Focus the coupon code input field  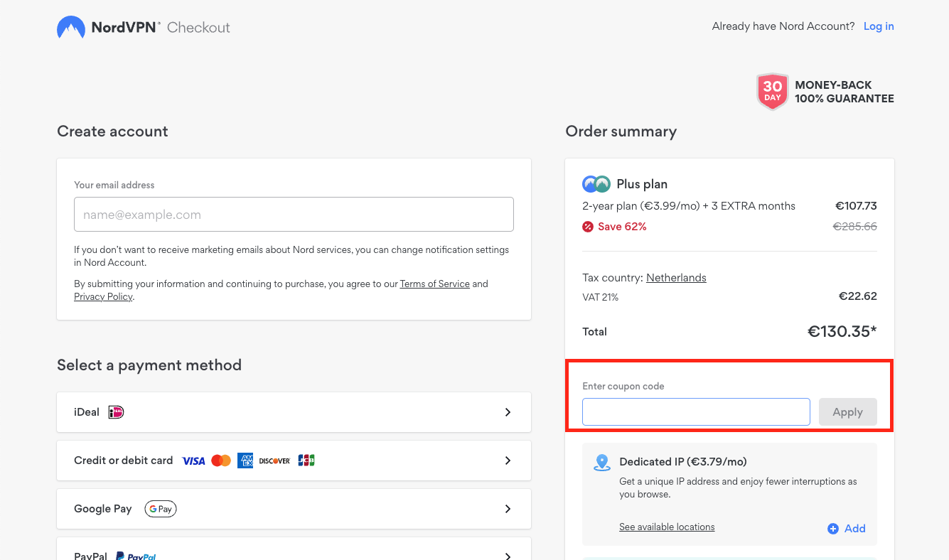[x=696, y=412]
